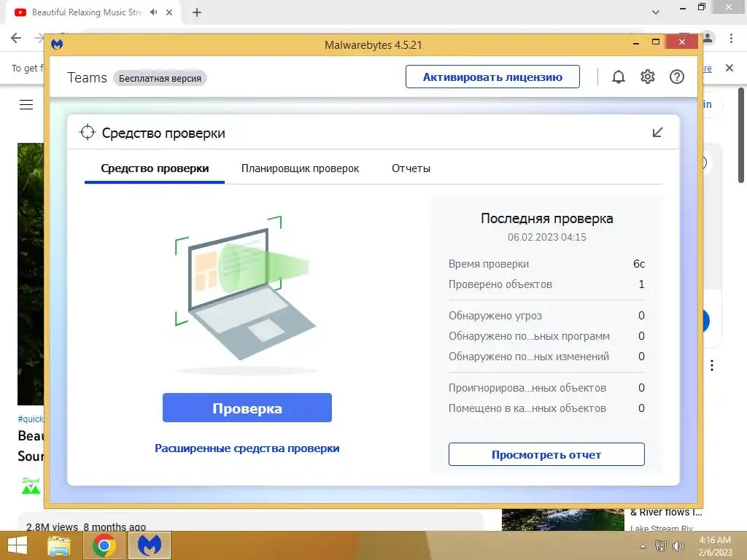
Task: Dismiss the Chrome info bar
Action: coord(729,68)
